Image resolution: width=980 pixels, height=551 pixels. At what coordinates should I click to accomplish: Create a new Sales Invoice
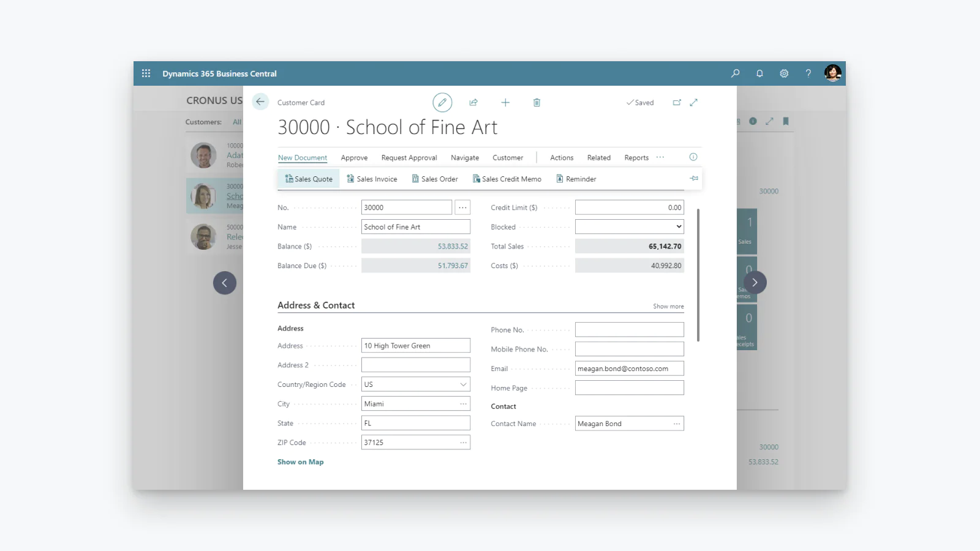(x=372, y=179)
